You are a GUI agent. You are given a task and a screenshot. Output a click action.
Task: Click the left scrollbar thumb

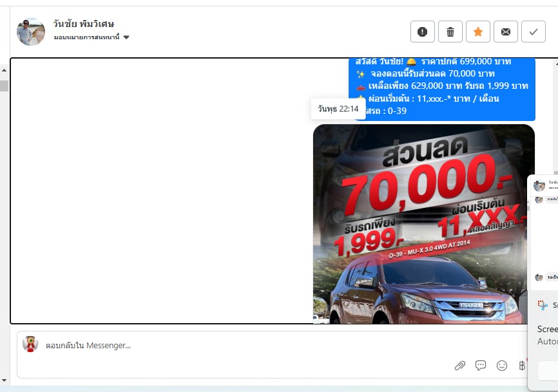click(5, 86)
